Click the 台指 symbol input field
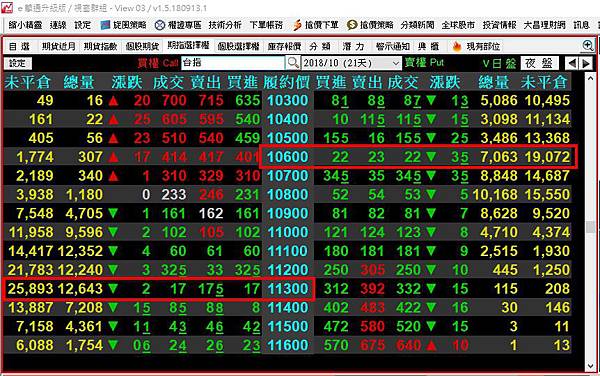Image resolution: width=600 pixels, height=376 pixels. click(x=233, y=62)
